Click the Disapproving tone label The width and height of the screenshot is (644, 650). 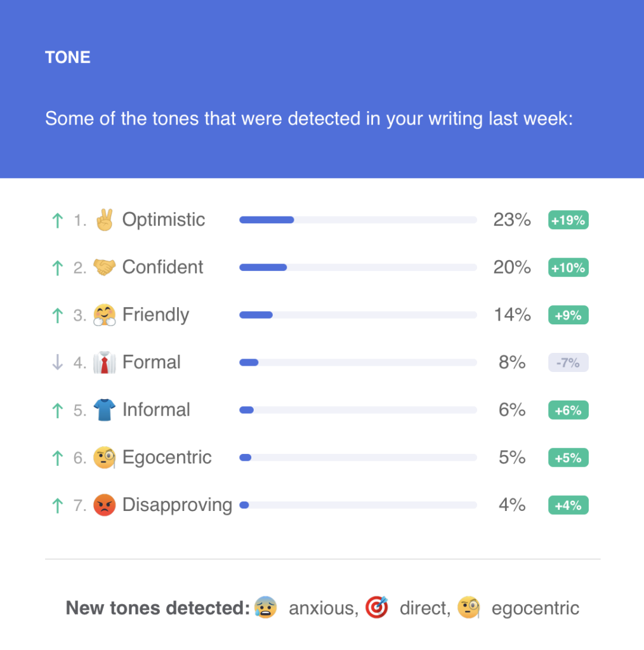pyautogui.click(x=178, y=505)
